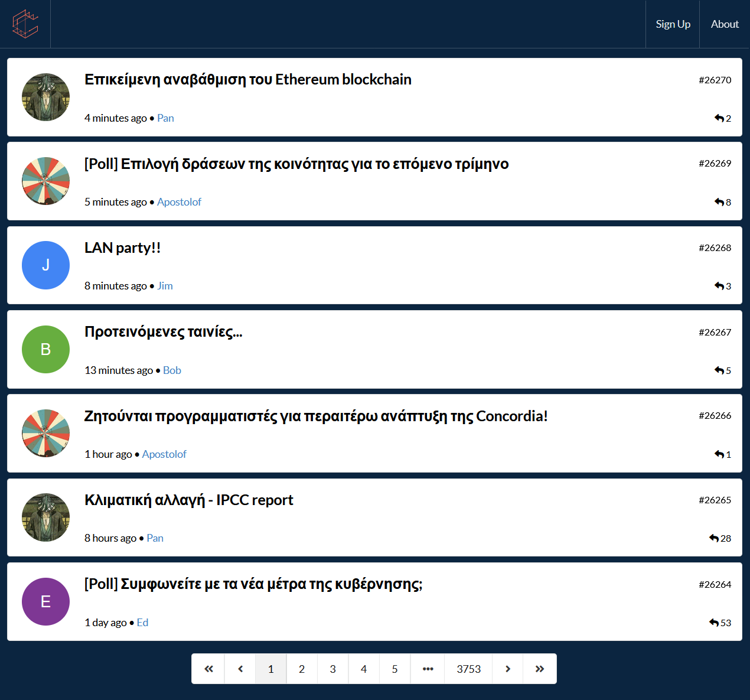Go to previous page with left chevron
The height and width of the screenshot is (700, 750).
pos(240,669)
